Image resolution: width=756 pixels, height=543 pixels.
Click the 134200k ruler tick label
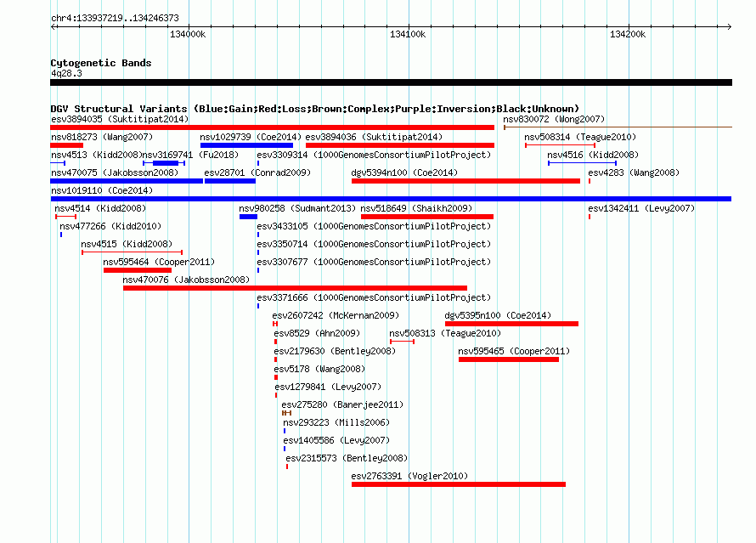coord(627,34)
